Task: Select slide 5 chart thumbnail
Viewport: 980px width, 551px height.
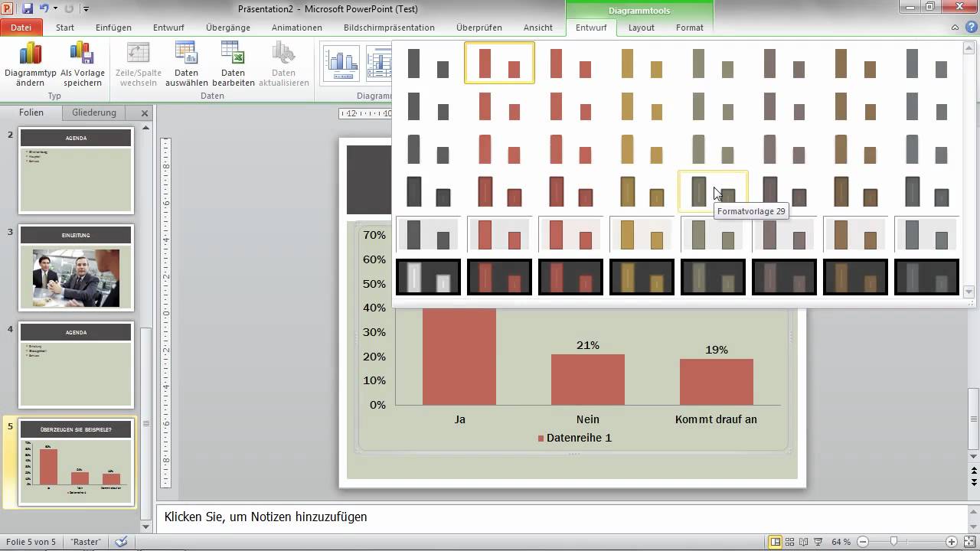Action: (x=76, y=462)
